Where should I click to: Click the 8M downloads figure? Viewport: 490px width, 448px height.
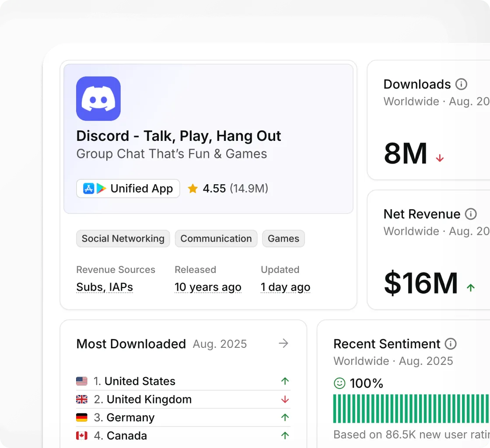click(405, 153)
